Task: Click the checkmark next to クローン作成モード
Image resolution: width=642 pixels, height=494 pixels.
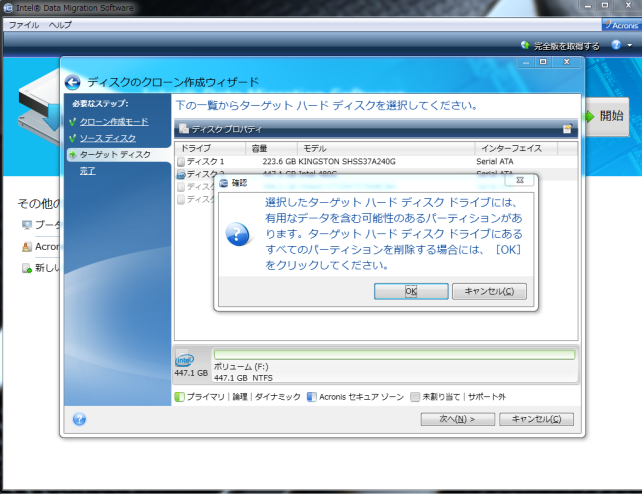Action: (x=72, y=122)
